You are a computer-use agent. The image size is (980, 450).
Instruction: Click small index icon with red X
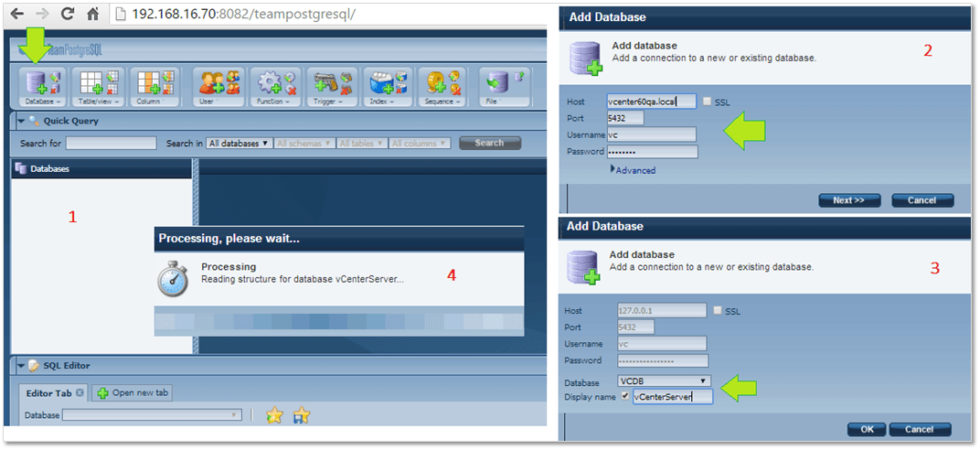[x=402, y=89]
